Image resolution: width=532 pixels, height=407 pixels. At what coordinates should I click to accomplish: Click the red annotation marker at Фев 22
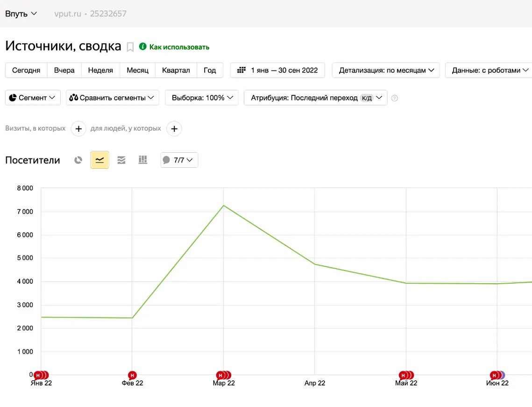coord(132,375)
